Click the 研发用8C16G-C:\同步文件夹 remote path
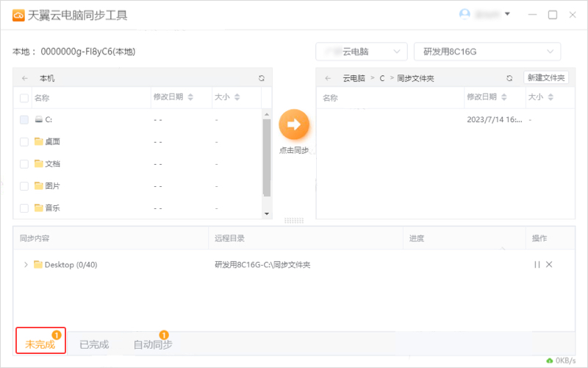Viewport: 588px width, 368px height. pyautogui.click(x=262, y=265)
